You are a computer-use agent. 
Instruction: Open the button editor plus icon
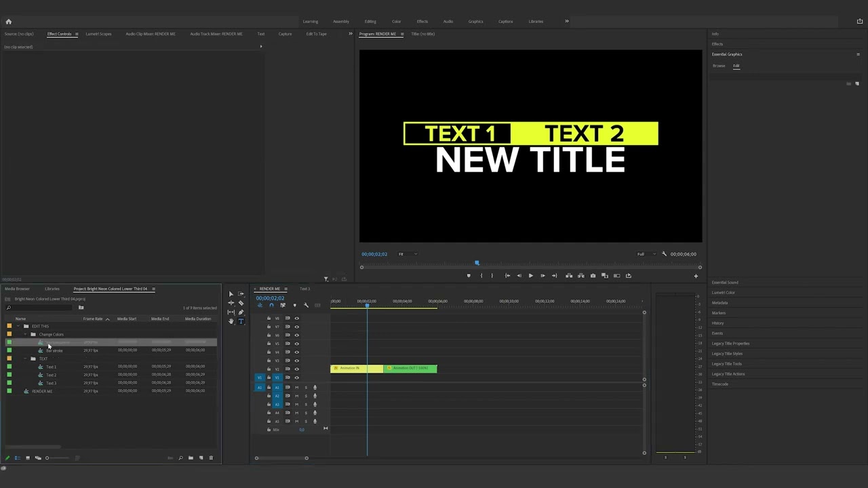[x=695, y=276]
